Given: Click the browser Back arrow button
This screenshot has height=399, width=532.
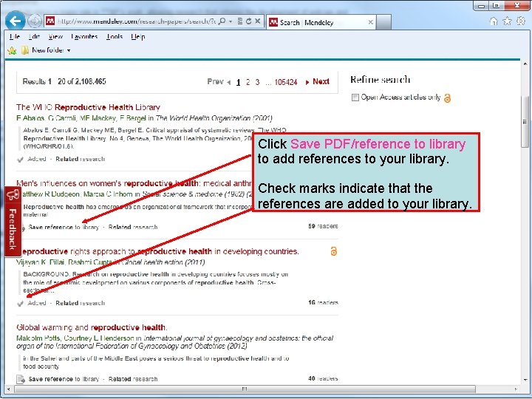Looking at the screenshot, I should 16,21.
